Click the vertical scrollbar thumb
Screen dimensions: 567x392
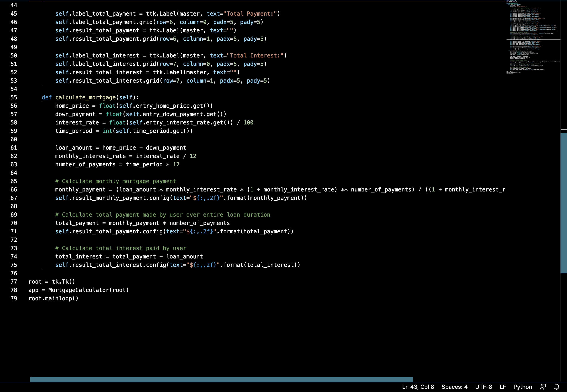564,203
